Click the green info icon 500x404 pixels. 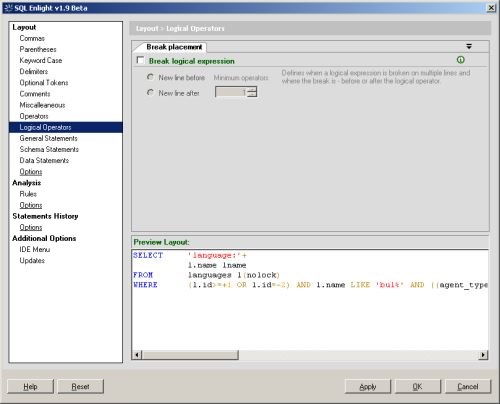(x=461, y=60)
